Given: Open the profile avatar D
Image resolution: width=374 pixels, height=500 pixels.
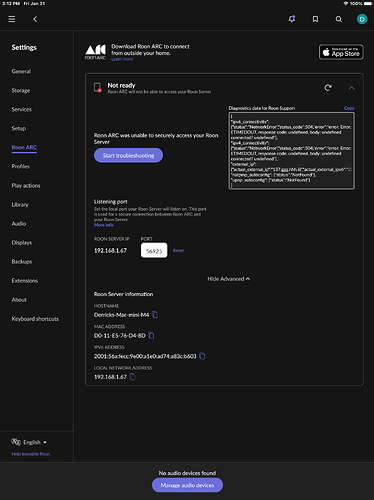Looking at the screenshot, I should (x=362, y=19).
